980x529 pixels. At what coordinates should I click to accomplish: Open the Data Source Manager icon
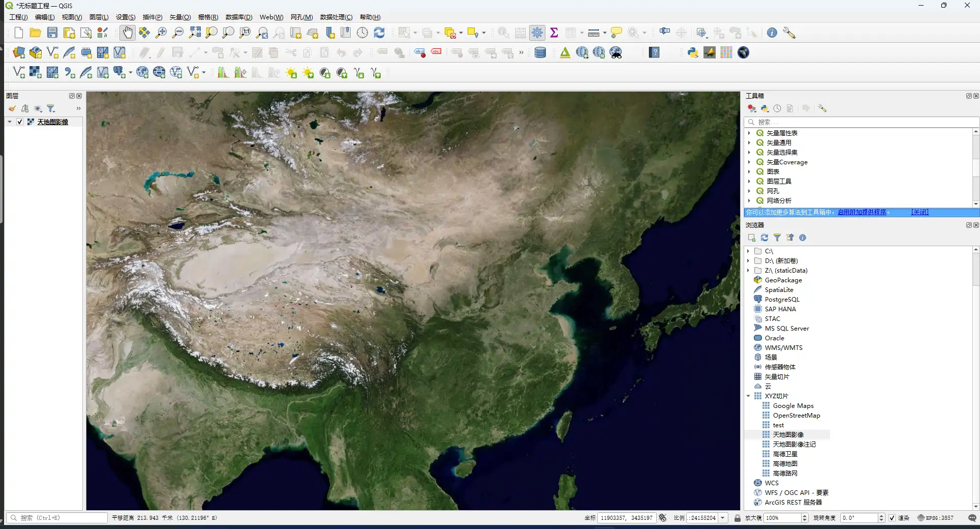click(x=19, y=52)
